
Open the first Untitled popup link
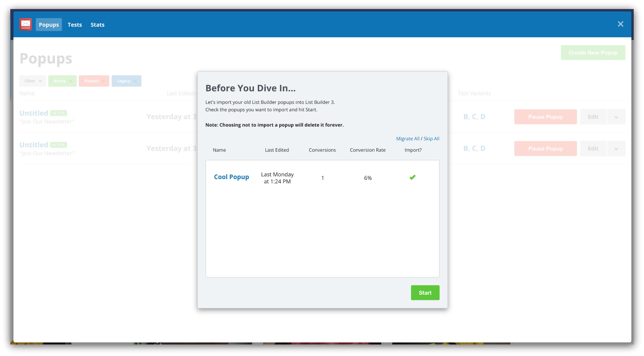[x=34, y=113]
